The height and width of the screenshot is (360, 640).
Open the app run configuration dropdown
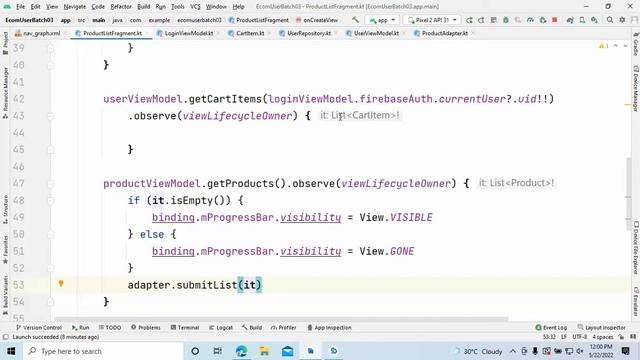tap(382, 20)
